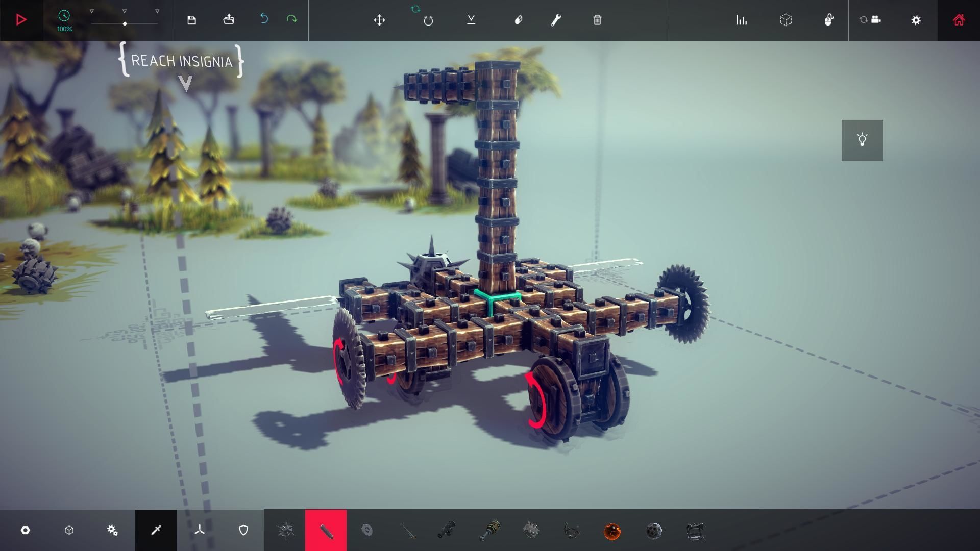Switch to the armour shield block tab
This screenshot has height=551, width=980.
[x=243, y=531]
